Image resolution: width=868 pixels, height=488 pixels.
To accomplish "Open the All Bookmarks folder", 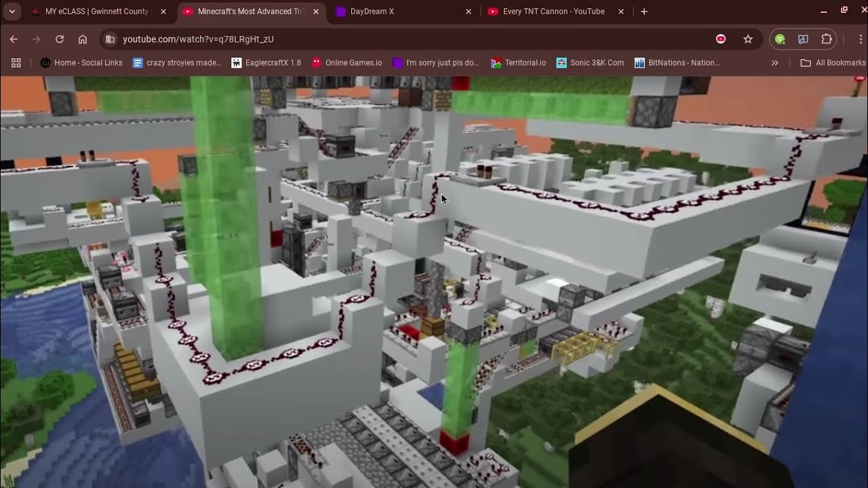I will tap(833, 63).
